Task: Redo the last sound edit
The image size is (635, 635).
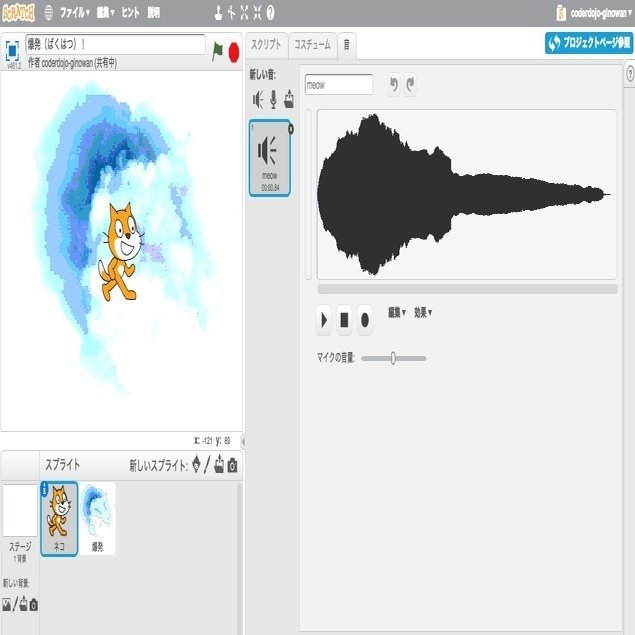Action: (x=410, y=85)
